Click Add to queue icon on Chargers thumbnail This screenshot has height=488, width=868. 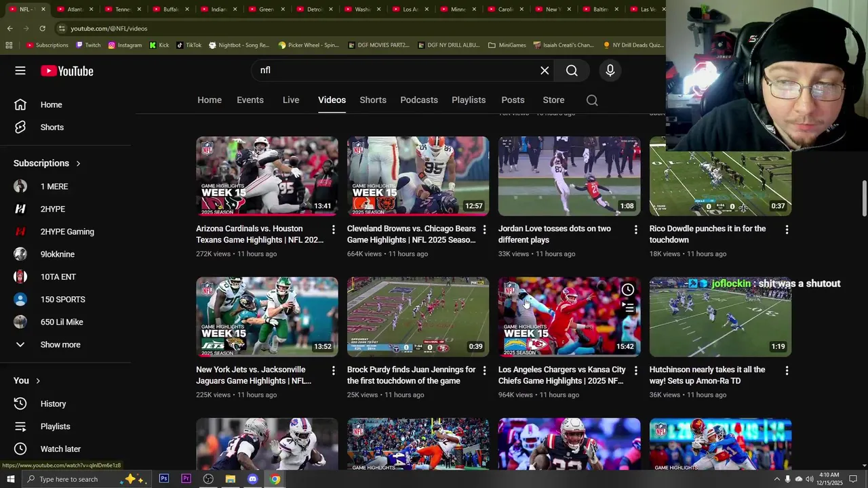click(628, 309)
